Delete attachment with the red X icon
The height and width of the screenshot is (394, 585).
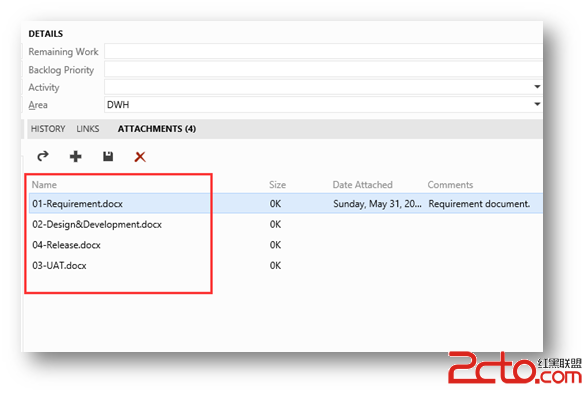point(140,157)
